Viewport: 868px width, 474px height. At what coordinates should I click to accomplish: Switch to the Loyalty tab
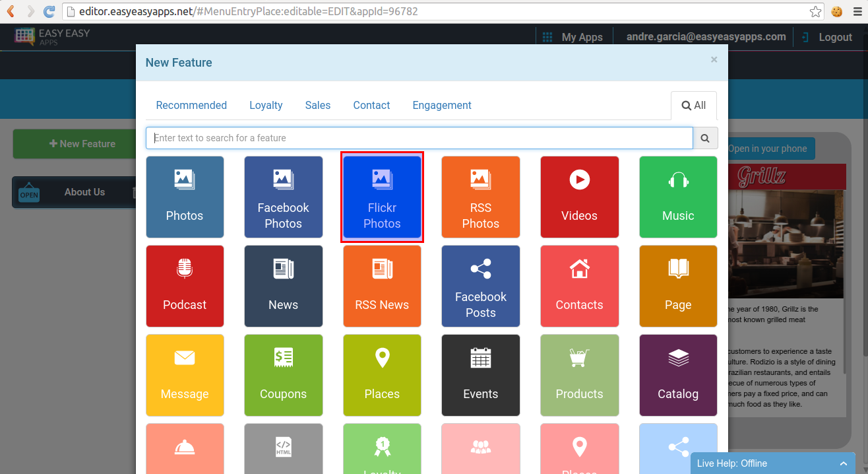pos(266,105)
